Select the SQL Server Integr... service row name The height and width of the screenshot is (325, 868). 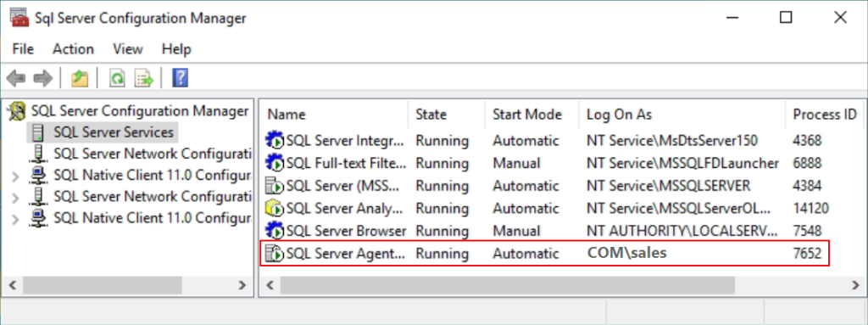point(346,140)
